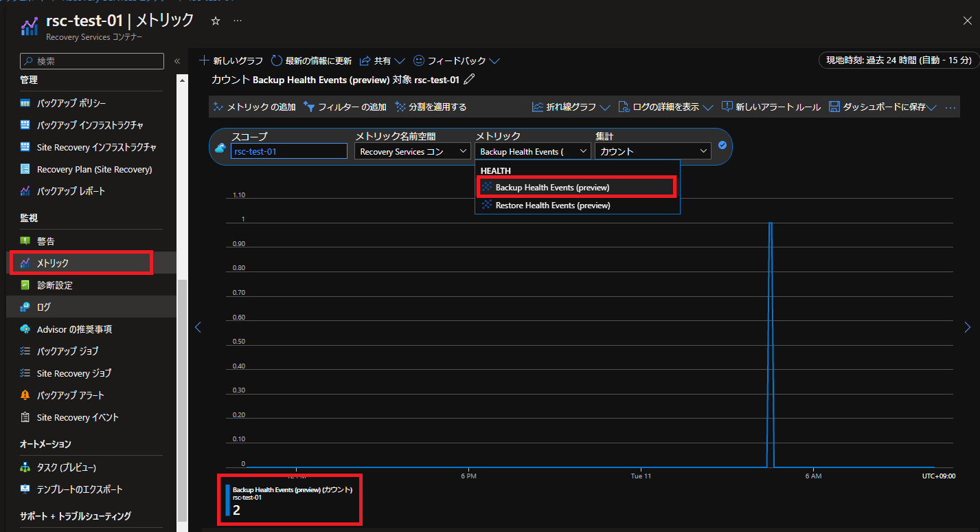The height and width of the screenshot is (532, 980).
Task: Open 診断設定 in the sidebar
Action: (x=91, y=285)
